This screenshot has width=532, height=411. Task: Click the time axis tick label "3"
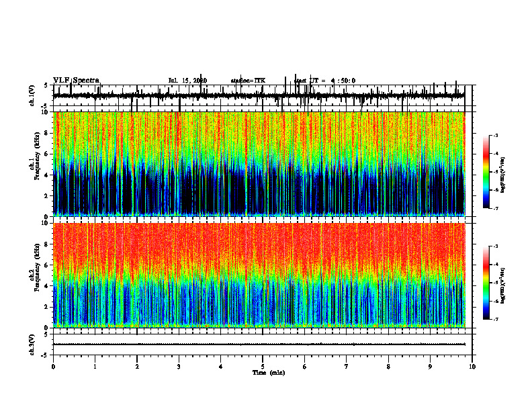click(179, 367)
